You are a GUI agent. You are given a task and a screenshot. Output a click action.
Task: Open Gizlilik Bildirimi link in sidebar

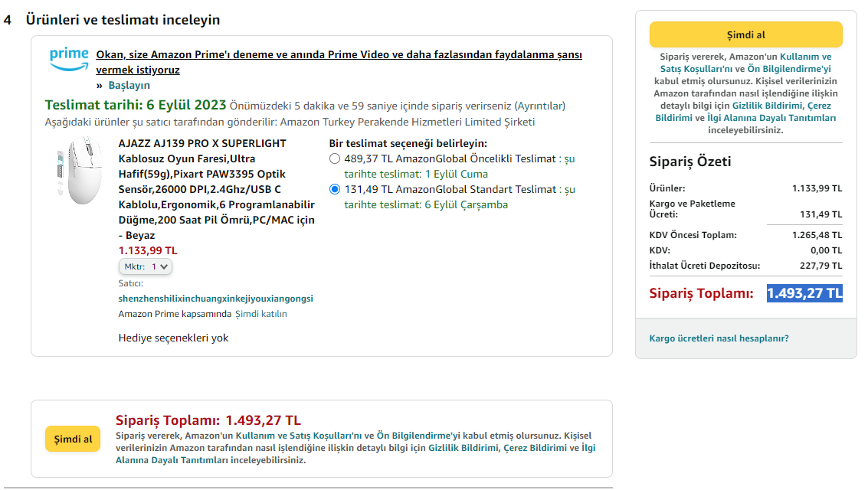point(767,106)
